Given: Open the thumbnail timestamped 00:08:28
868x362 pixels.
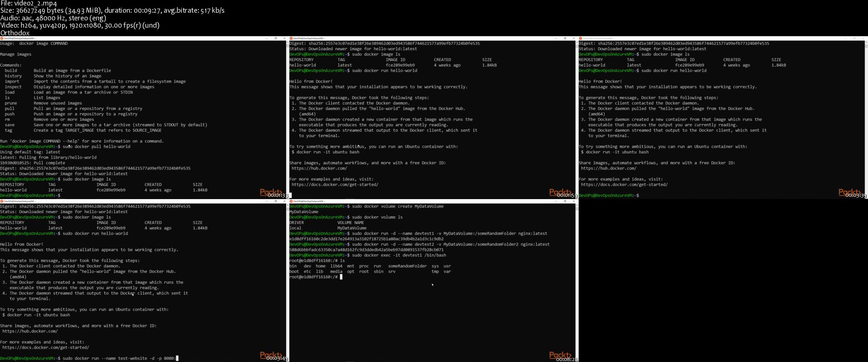Looking at the screenshot, I should 434,281.
